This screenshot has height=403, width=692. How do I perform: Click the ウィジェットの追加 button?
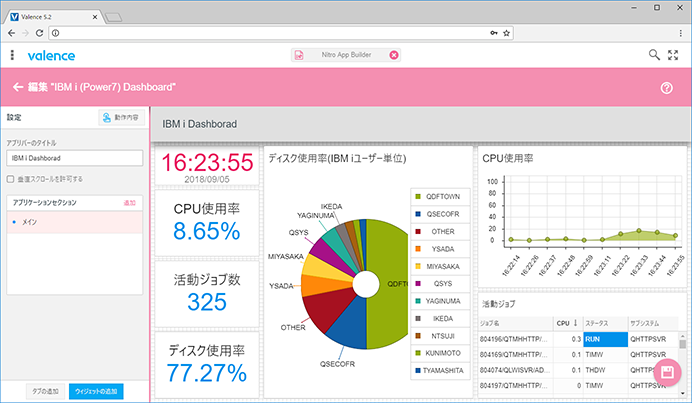pyautogui.click(x=96, y=392)
